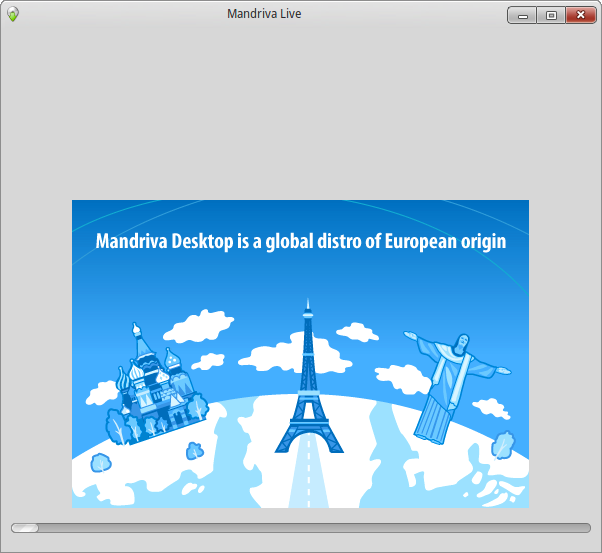Select the St. Basil's Cathedral illustration

tap(150, 388)
